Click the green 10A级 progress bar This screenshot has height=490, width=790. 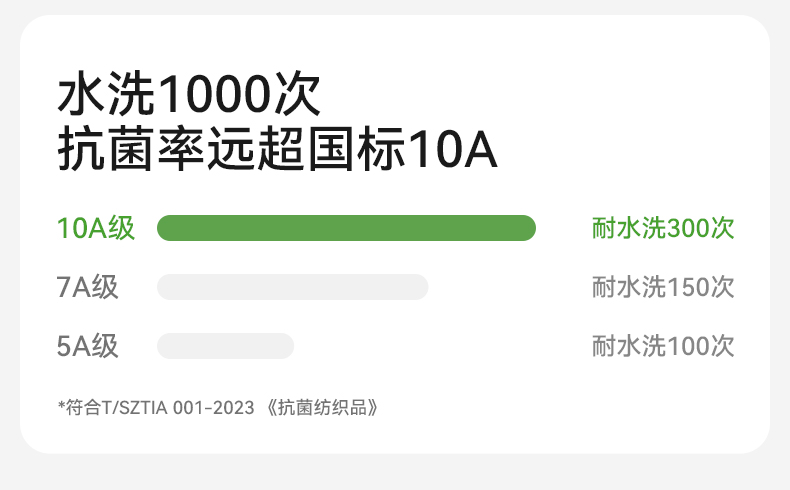(346, 228)
